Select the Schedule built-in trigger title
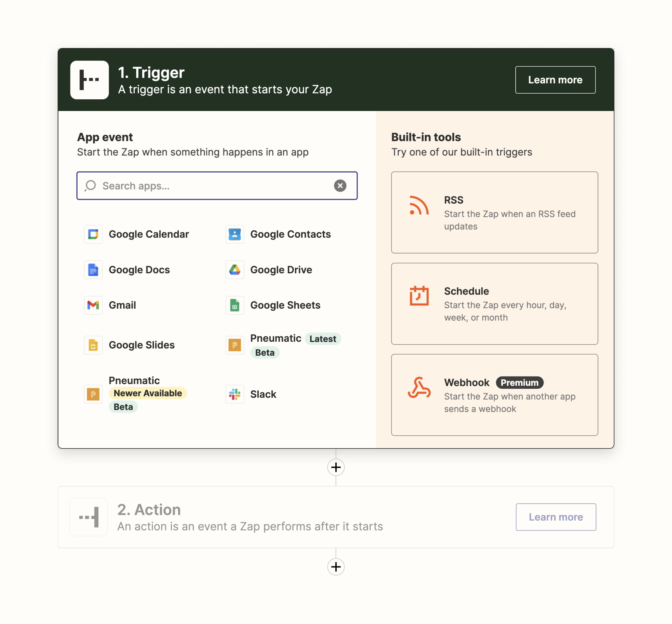 tap(466, 291)
